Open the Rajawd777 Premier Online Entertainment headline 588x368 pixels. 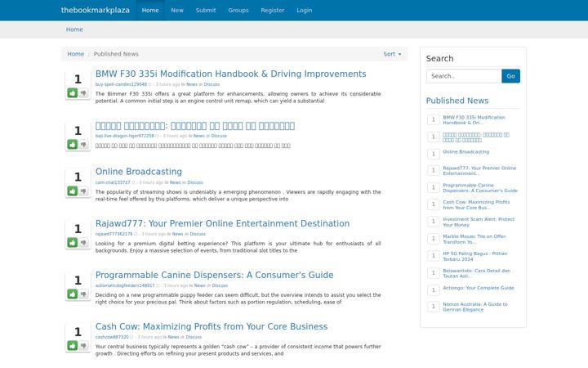coord(222,223)
